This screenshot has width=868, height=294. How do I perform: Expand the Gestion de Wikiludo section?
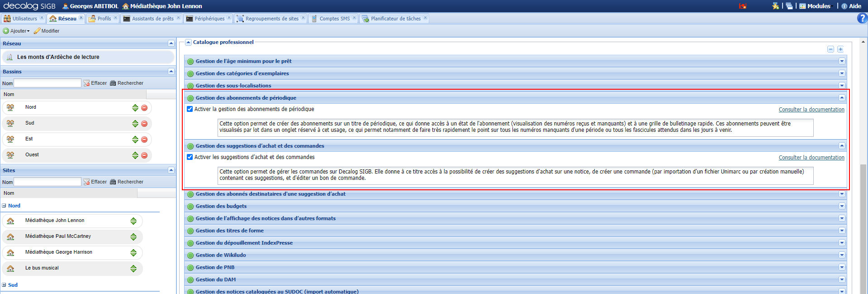[x=842, y=255]
